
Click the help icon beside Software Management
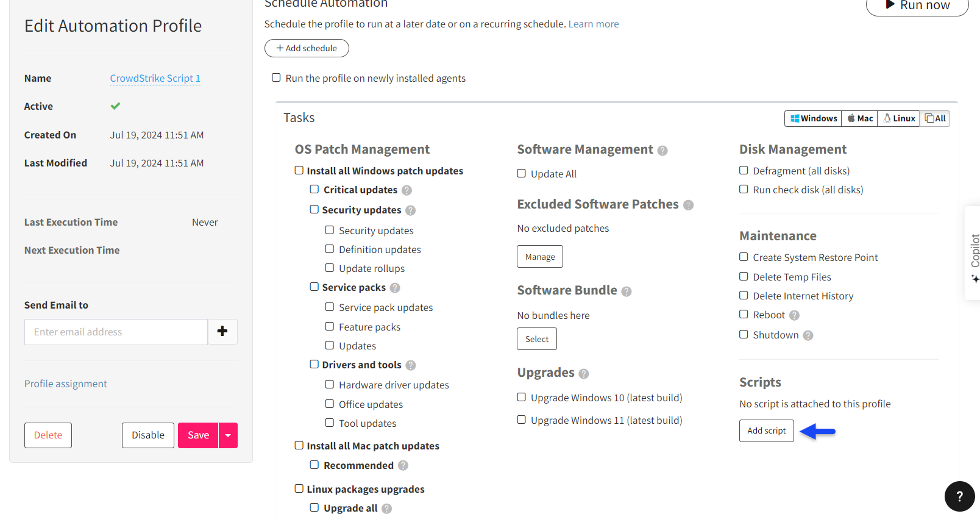tap(662, 151)
